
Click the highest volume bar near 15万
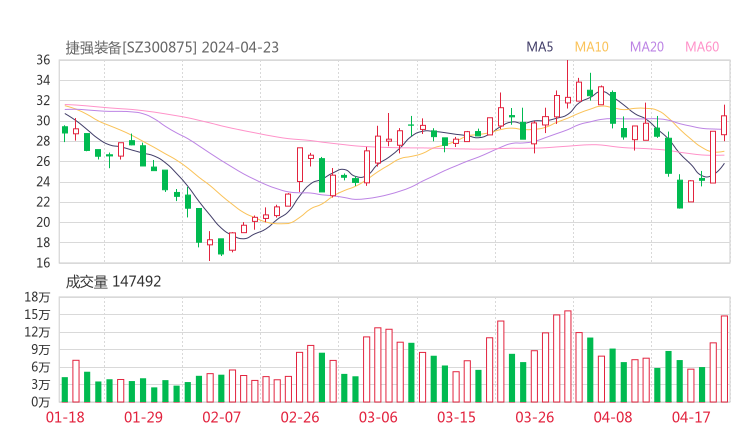click(568, 356)
